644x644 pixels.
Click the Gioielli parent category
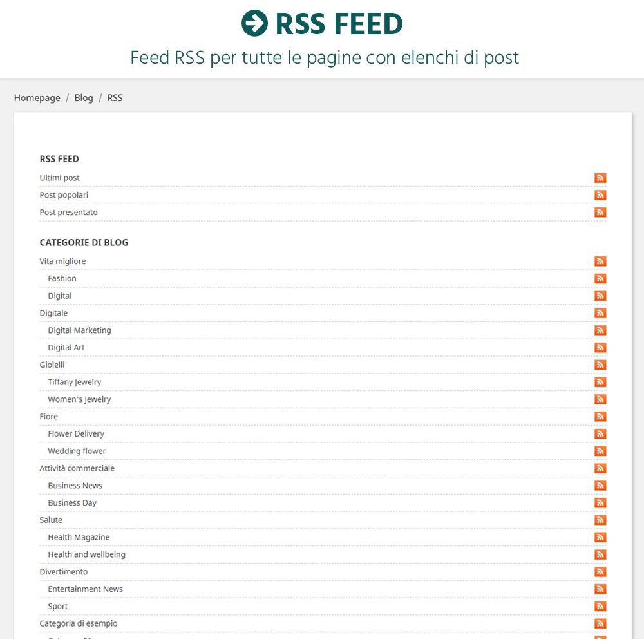pos(52,365)
